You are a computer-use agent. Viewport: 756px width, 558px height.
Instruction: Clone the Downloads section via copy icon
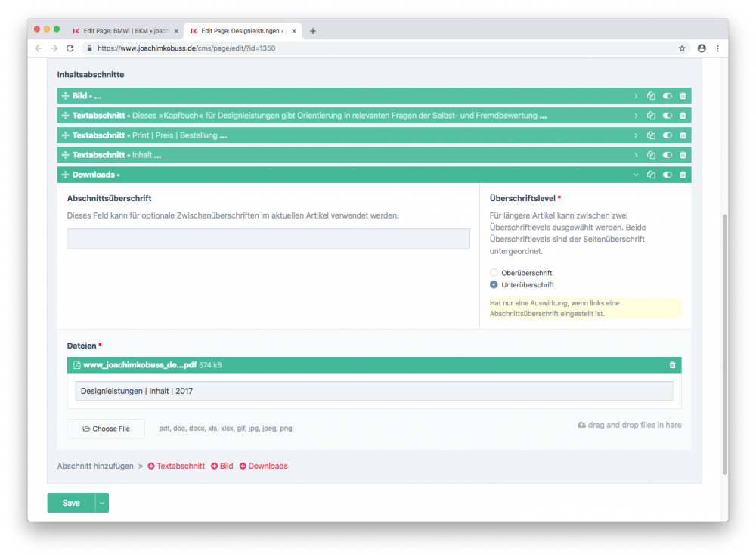point(651,175)
